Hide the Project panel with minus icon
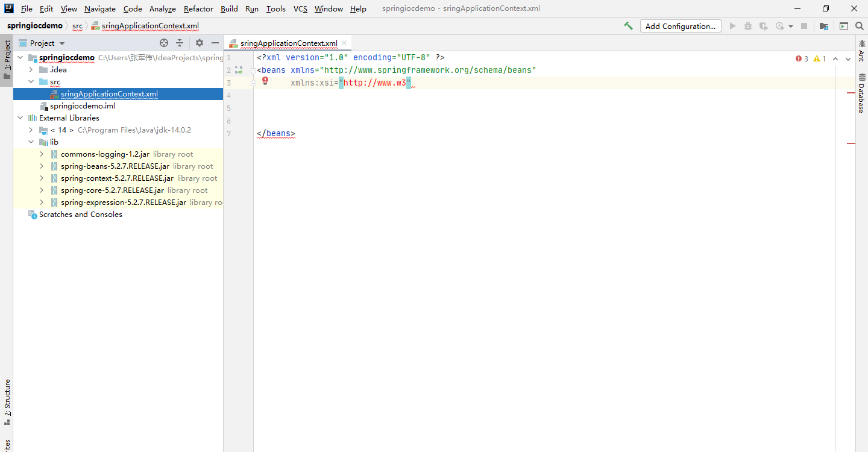Screen dimensions: 868x452 tap(215, 43)
